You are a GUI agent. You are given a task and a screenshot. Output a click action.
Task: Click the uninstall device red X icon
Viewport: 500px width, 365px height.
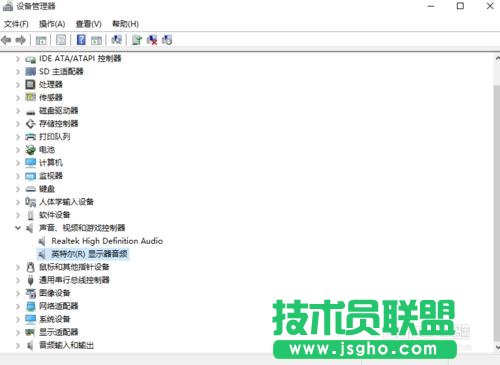152,40
